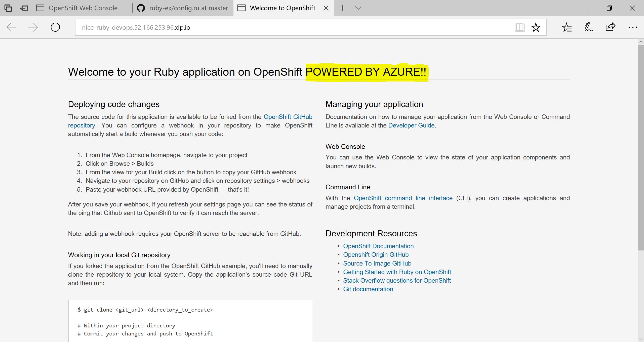Click the address bar URL field

pos(277,27)
